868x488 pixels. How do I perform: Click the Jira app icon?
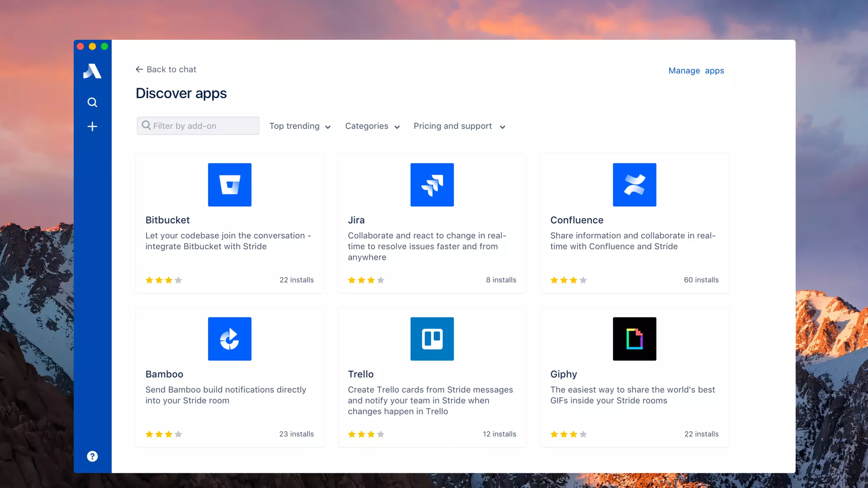point(432,185)
